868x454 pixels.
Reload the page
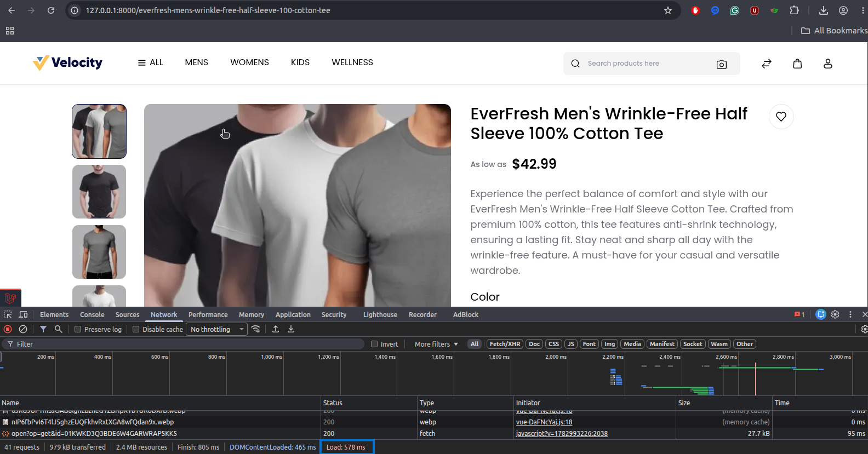tap(51, 10)
